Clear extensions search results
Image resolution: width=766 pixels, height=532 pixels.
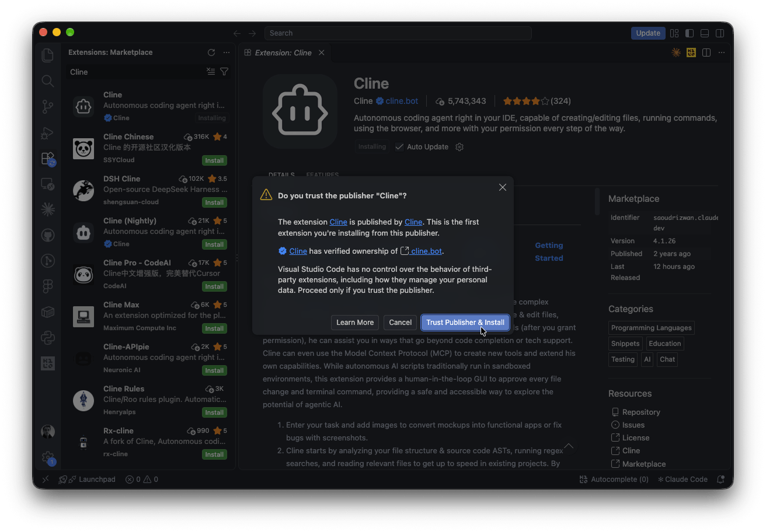click(211, 71)
